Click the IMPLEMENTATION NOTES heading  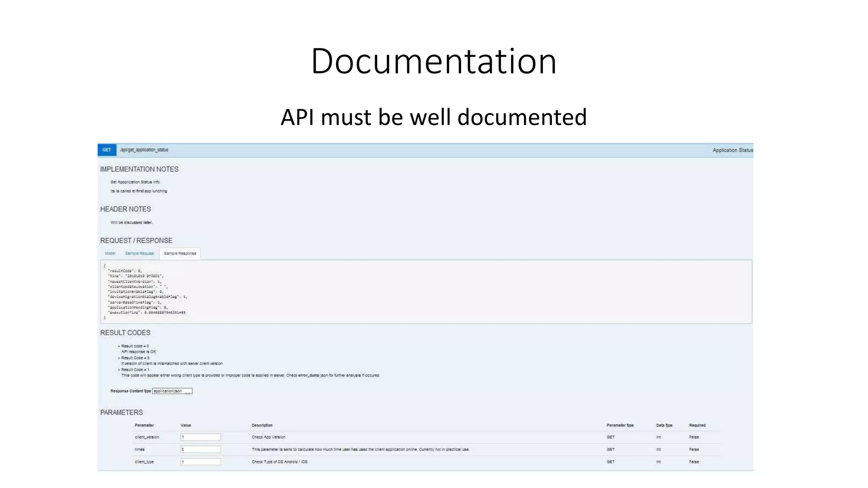click(139, 169)
